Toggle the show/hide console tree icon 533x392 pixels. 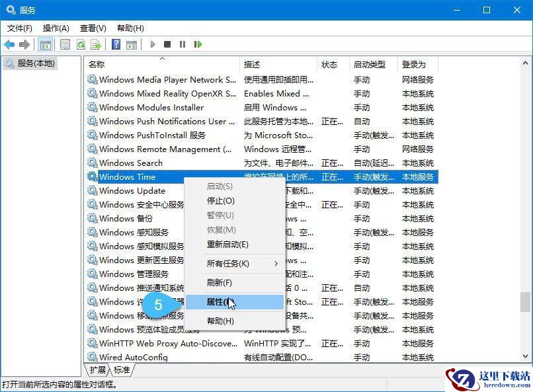click(x=45, y=44)
